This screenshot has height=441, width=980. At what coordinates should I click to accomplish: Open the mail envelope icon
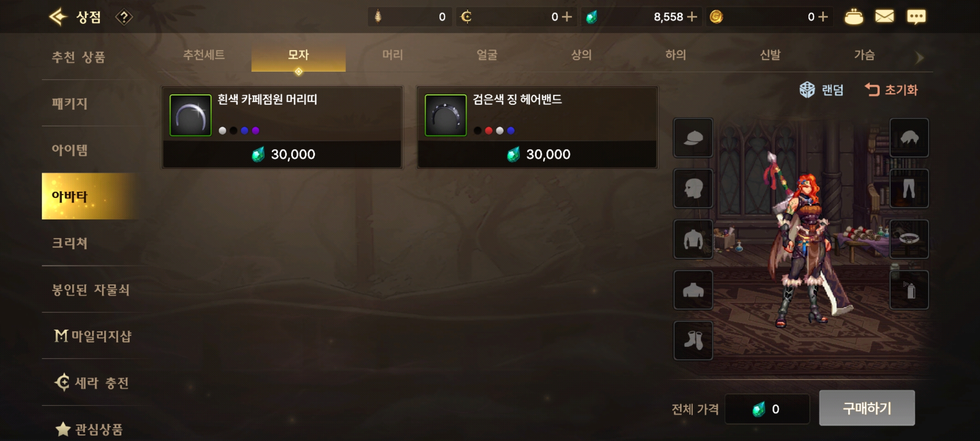pyautogui.click(x=884, y=17)
